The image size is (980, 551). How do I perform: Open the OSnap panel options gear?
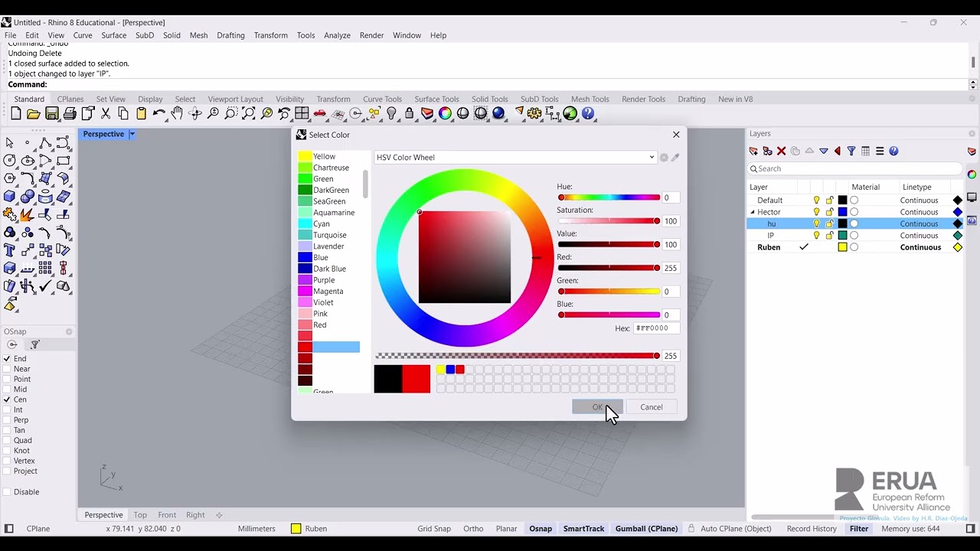[69, 331]
